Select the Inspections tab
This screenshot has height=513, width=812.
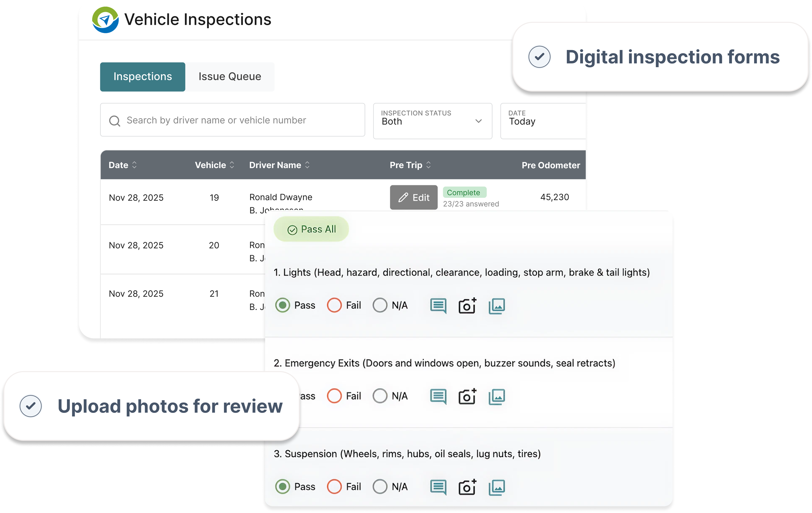pos(142,77)
